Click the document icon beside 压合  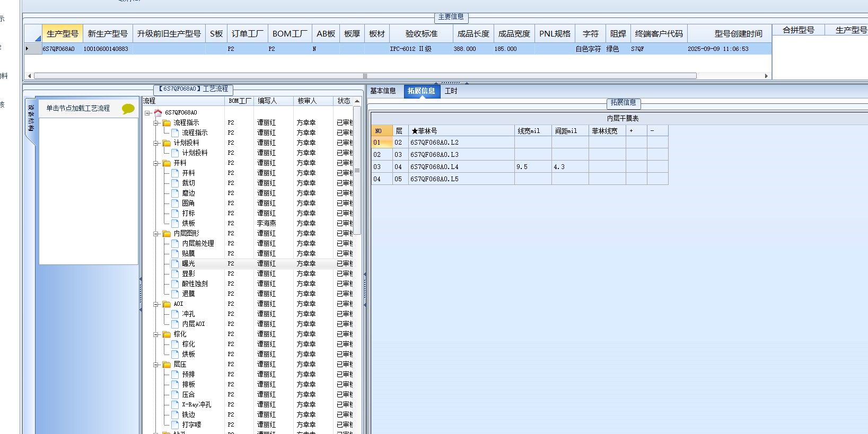(175, 394)
